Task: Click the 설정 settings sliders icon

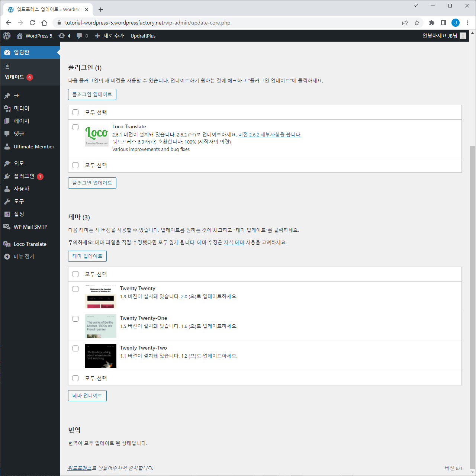Action: tap(7, 214)
